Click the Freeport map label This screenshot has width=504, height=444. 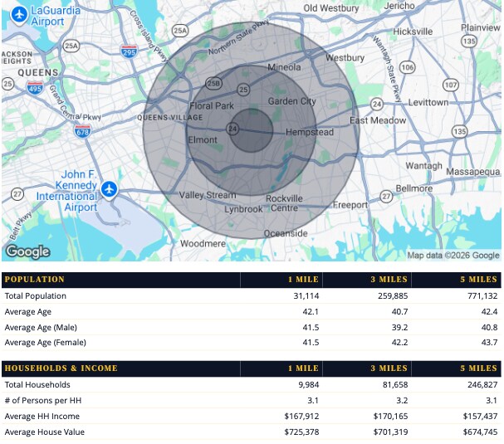(x=350, y=205)
